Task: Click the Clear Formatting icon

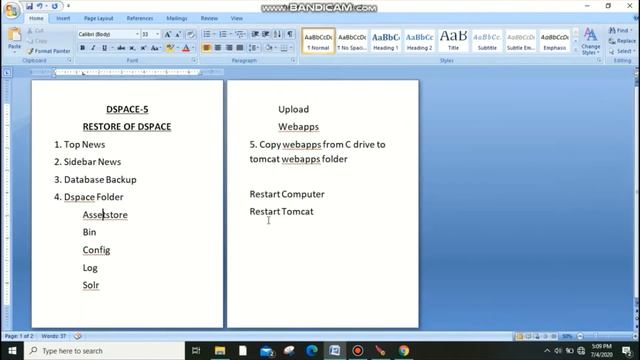Action: pyautogui.click(x=190, y=35)
